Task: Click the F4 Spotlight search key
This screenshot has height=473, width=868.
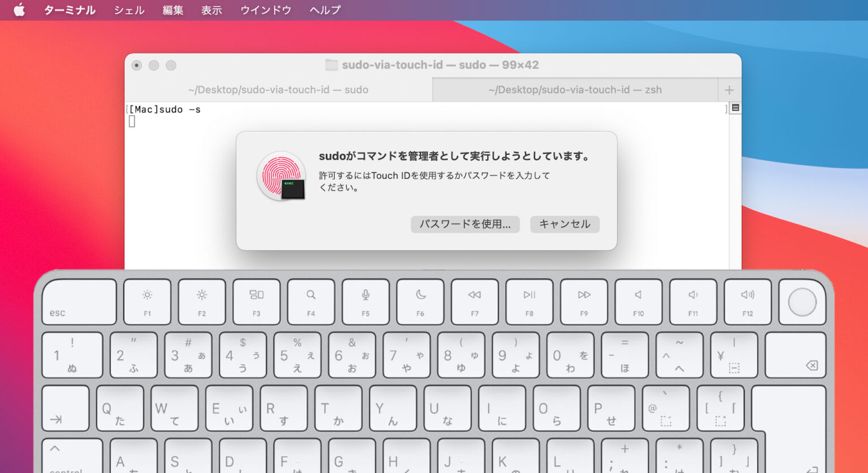Action: click(311, 302)
